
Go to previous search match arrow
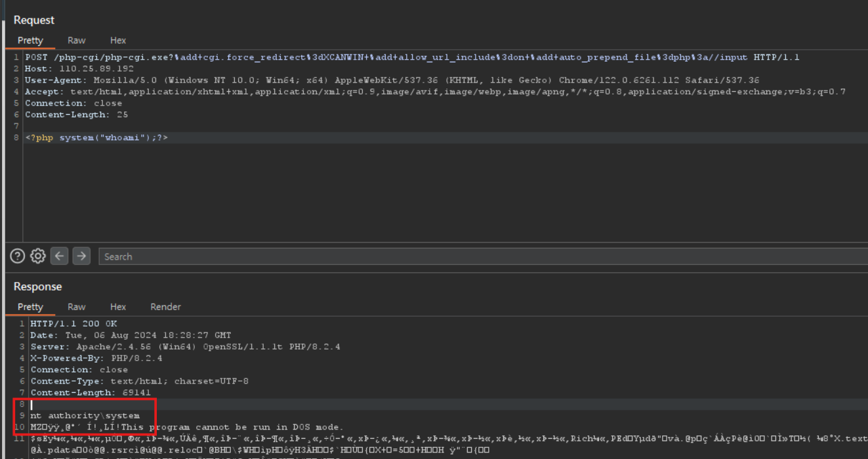click(60, 256)
